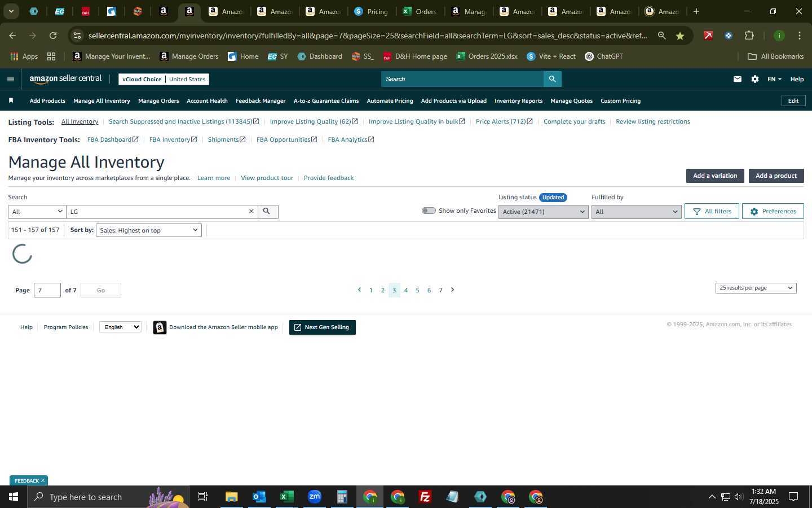Open the vCloud Choice account switcher
The image size is (812, 508).
click(x=164, y=79)
